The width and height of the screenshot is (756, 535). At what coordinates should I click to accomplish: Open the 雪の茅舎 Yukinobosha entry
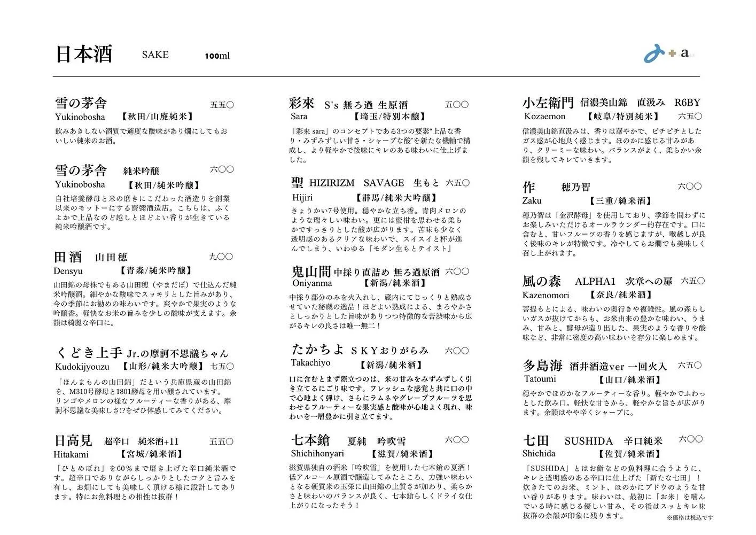point(80,103)
